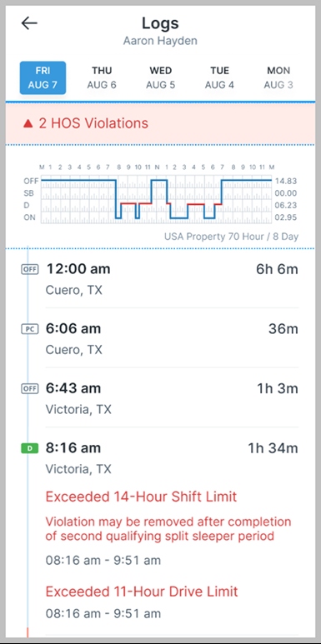Switch to THU AUG 6 logs
Image resolution: width=321 pixels, height=644 pixels.
102,77
